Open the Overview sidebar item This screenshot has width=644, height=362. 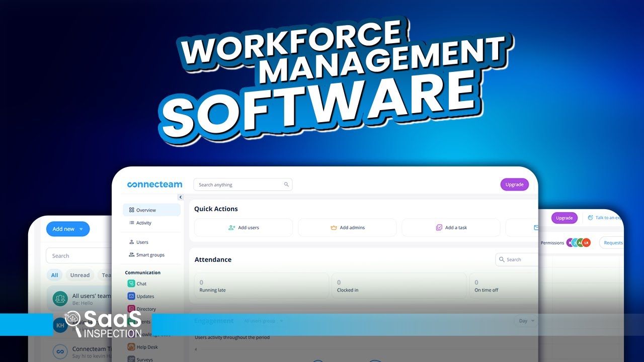(151, 210)
